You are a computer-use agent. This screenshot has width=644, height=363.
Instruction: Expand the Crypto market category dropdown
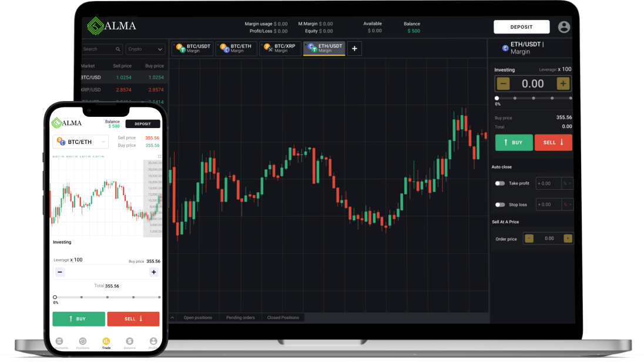[146, 49]
